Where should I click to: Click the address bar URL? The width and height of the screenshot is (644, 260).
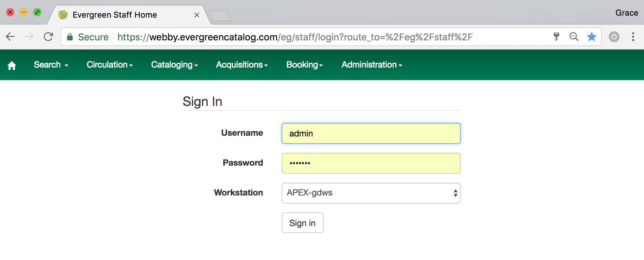(x=295, y=37)
